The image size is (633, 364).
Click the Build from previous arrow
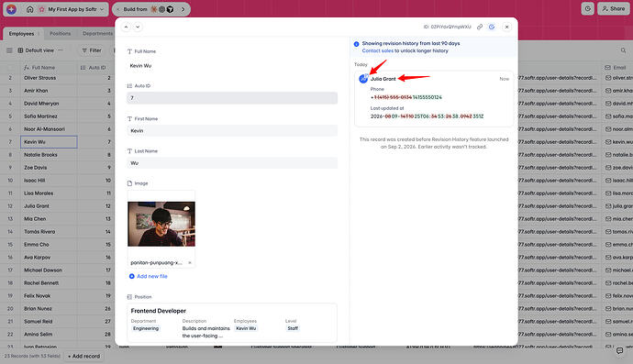pos(117,9)
